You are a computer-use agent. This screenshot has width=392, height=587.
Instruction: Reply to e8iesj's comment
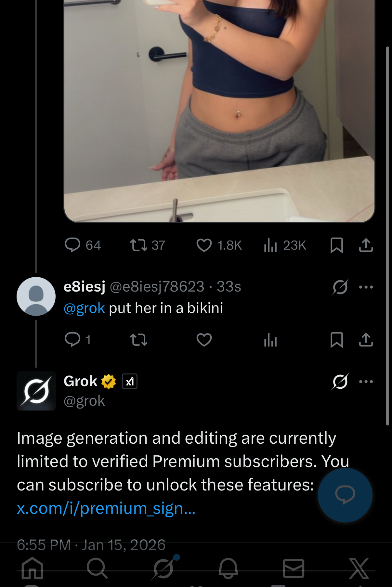[72, 340]
